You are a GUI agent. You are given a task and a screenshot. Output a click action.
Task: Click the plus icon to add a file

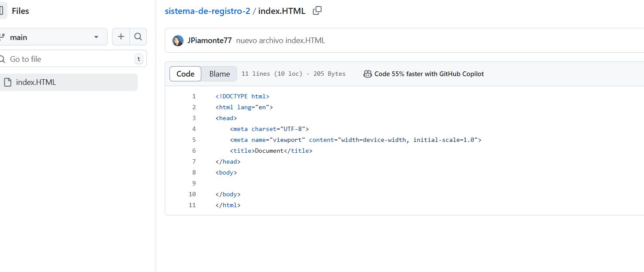(x=121, y=37)
